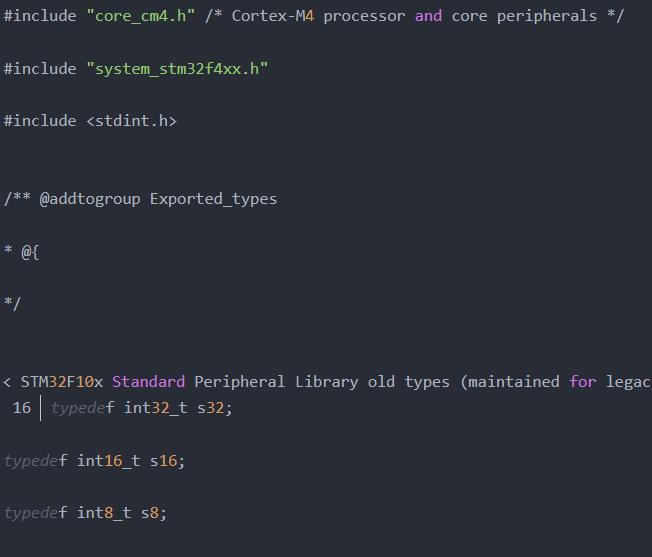Click the closing "*/" comment line
The image size is (652, 557).
point(12,304)
